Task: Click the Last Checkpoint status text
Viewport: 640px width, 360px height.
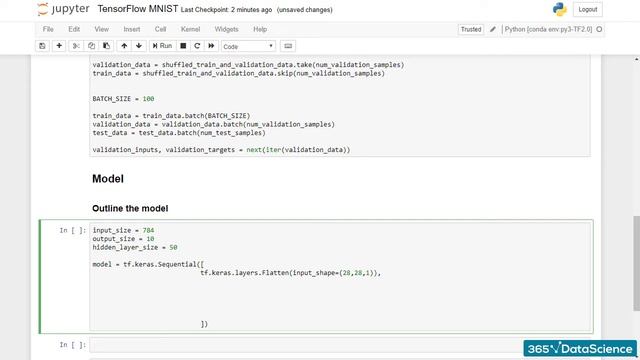Action: coord(226,10)
